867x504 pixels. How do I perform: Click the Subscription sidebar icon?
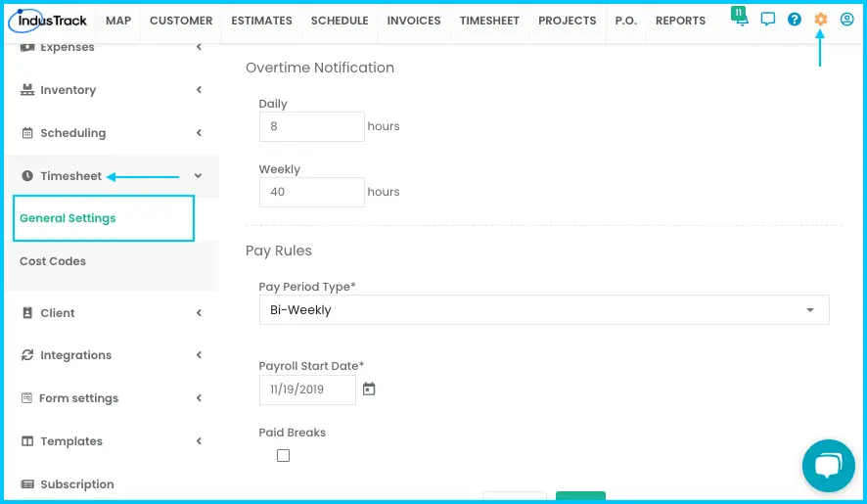pyautogui.click(x=27, y=484)
